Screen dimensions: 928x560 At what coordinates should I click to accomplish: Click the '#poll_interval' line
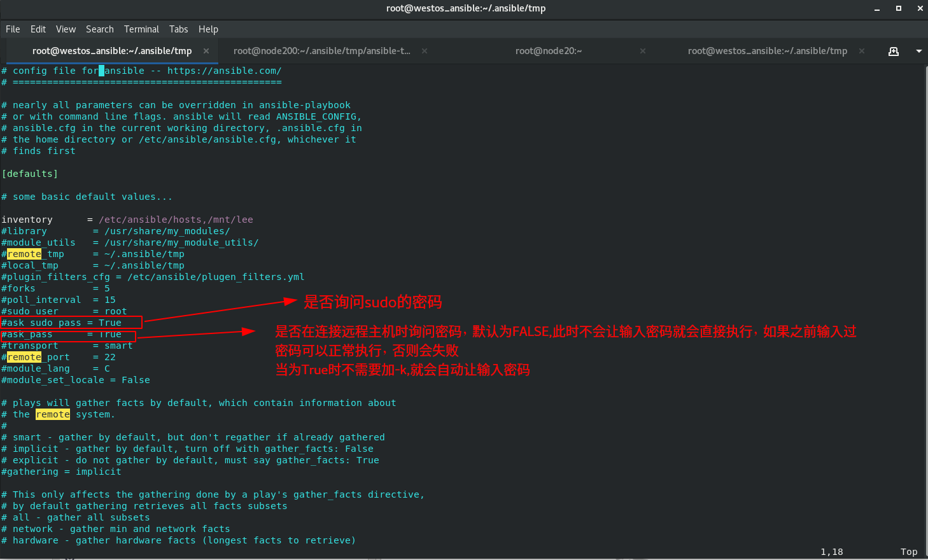tap(59, 300)
